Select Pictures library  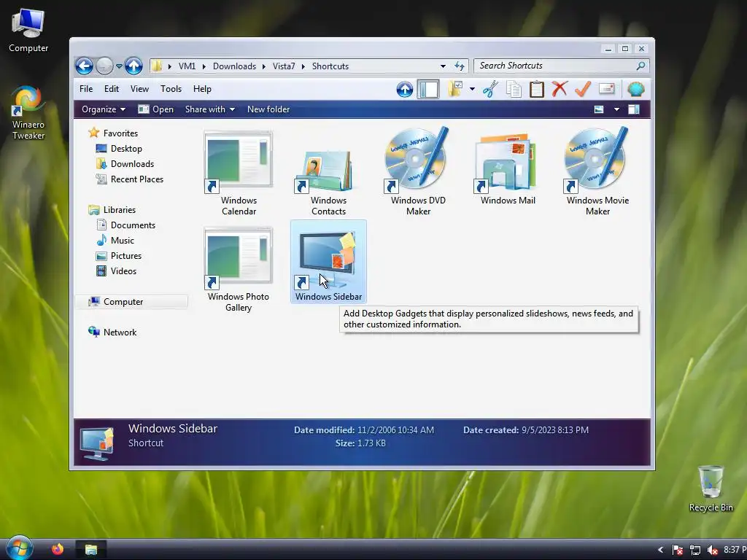[x=125, y=256]
